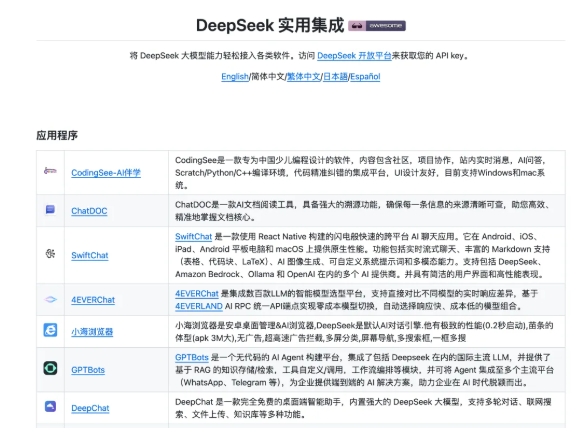Screen dimensions: 588x441
Task: Click the 简体中文 language label
Action: pos(268,76)
